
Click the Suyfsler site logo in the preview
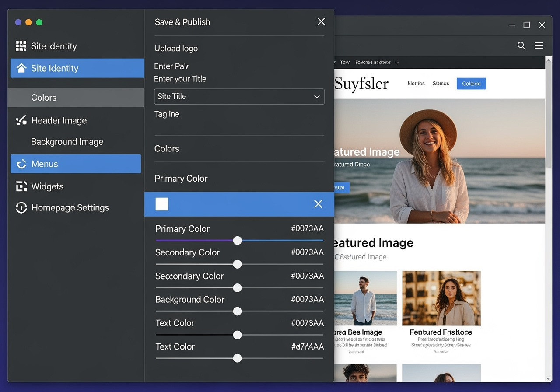[x=361, y=83]
